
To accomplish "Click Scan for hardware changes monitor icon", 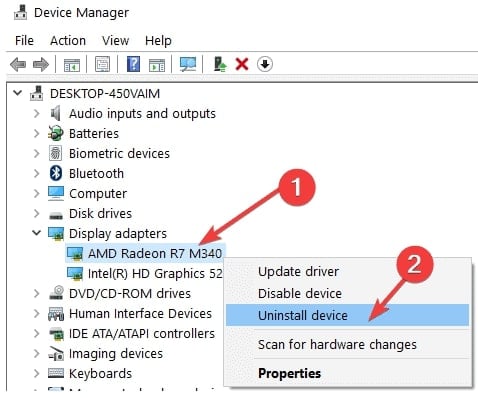I will pos(188,64).
